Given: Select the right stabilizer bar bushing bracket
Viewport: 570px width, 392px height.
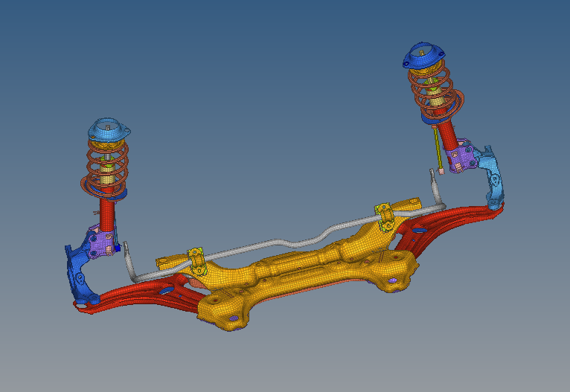Looking at the screenshot, I should coord(385,217).
